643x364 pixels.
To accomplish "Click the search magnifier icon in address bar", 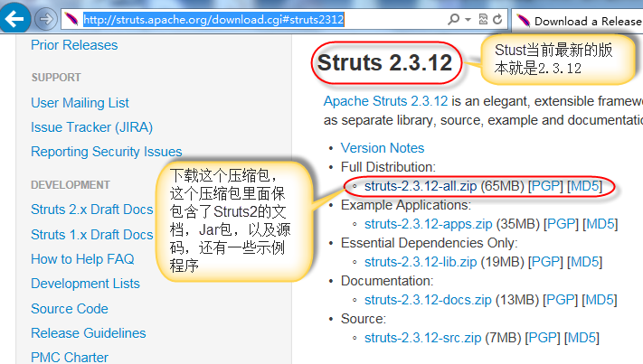I will pos(454,19).
